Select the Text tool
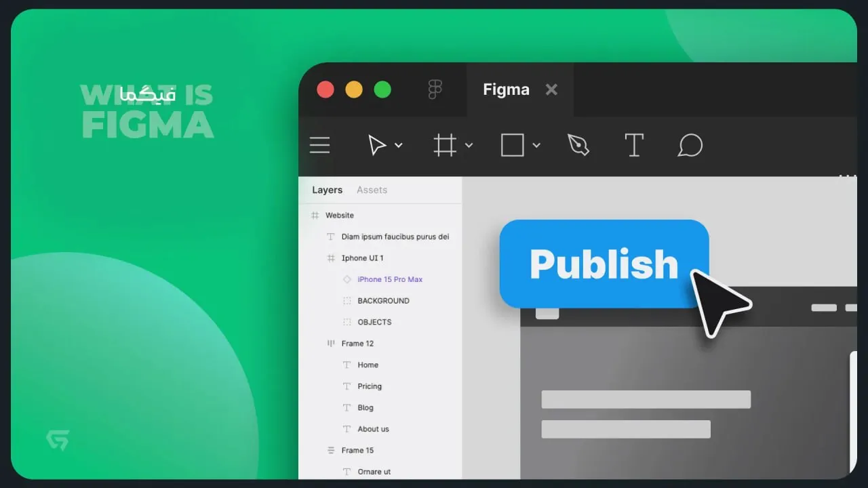Viewport: 868px width, 488px height. click(633, 145)
